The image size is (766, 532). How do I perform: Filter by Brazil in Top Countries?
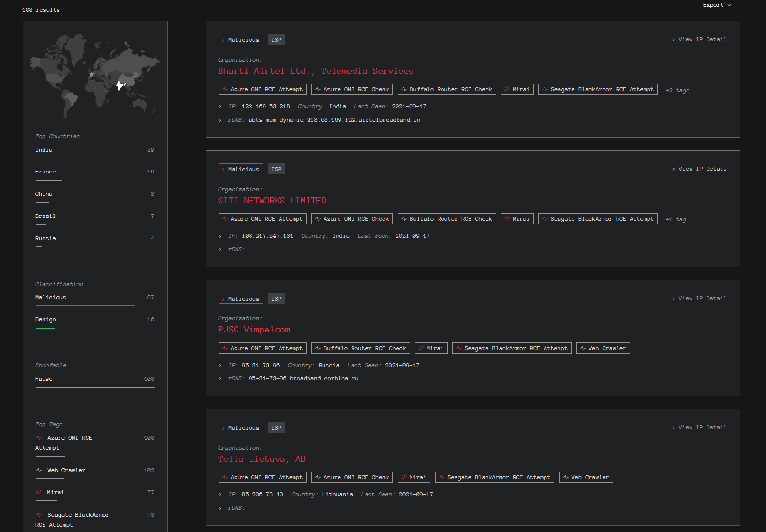coord(95,219)
